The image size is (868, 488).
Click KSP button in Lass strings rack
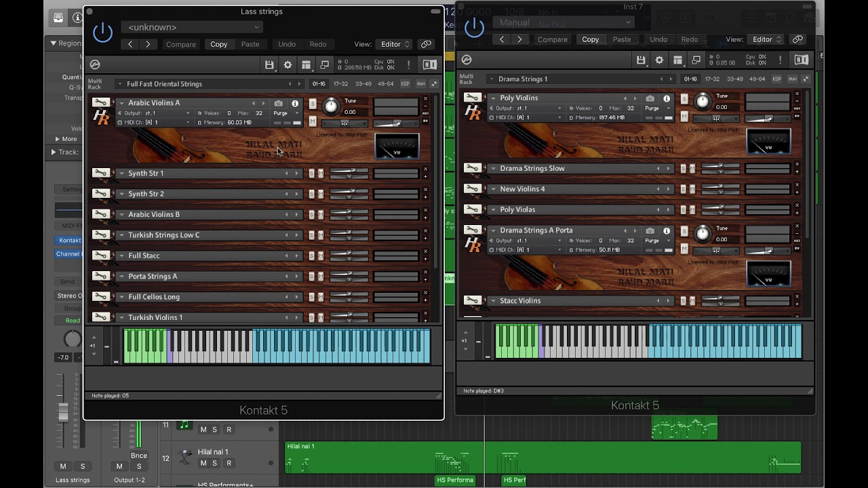[x=405, y=84]
